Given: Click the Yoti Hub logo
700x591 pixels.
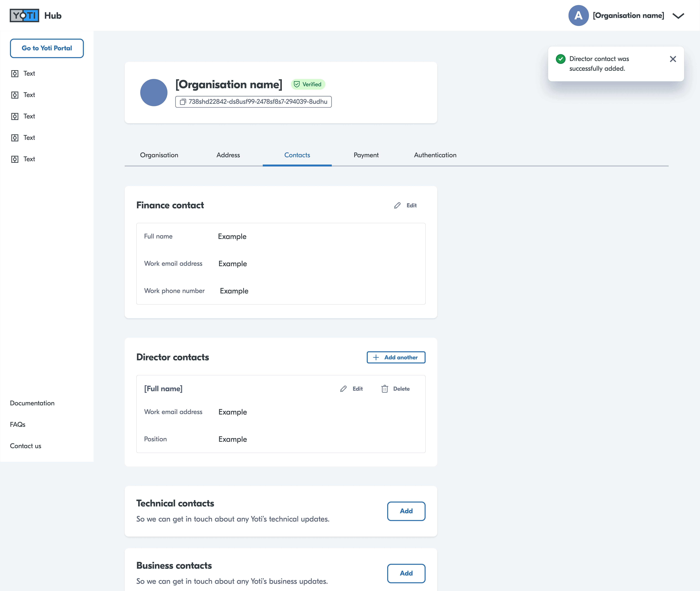Looking at the screenshot, I should (x=24, y=15).
